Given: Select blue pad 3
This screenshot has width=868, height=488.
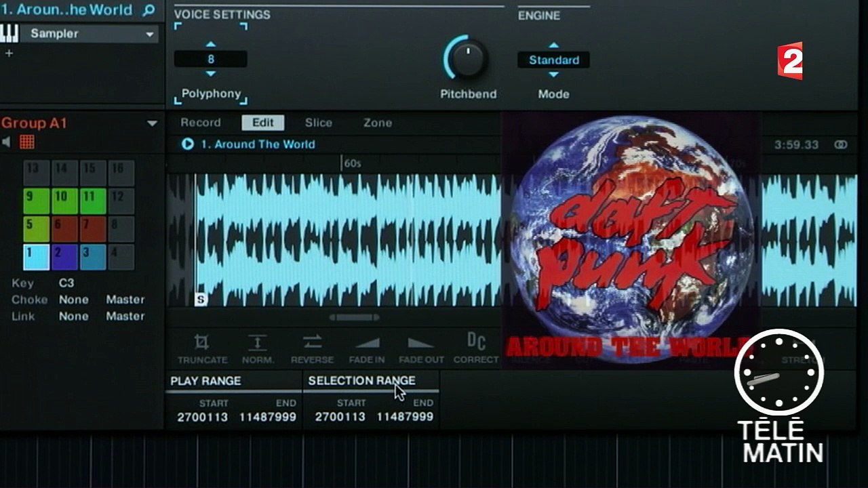Looking at the screenshot, I should (93, 258).
